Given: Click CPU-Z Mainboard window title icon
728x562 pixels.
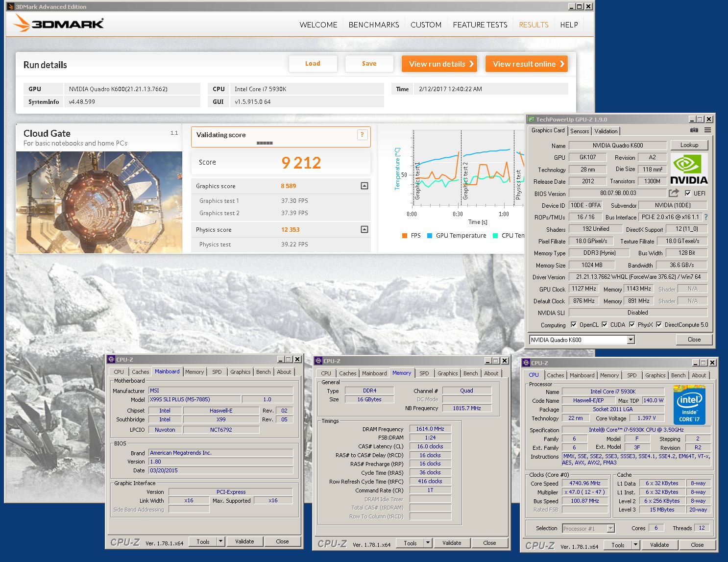Looking at the screenshot, I should [111, 359].
